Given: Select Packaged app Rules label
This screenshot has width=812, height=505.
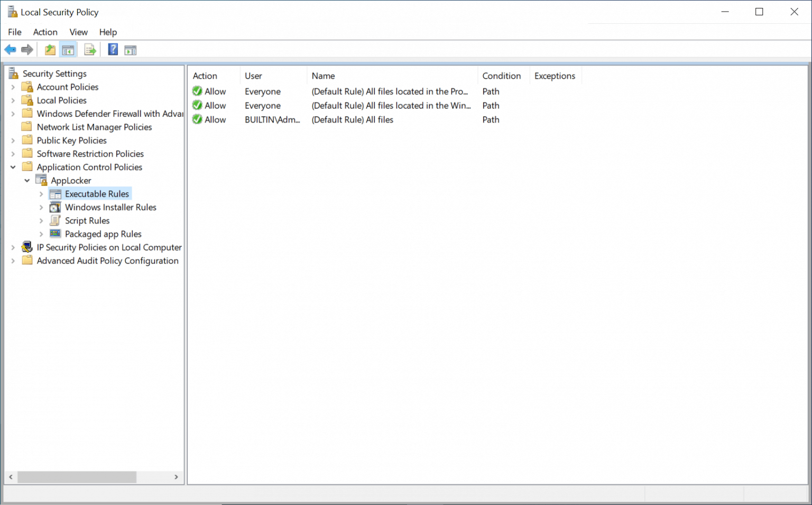Looking at the screenshot, I should pyautogui.click(x=103, y=234).
